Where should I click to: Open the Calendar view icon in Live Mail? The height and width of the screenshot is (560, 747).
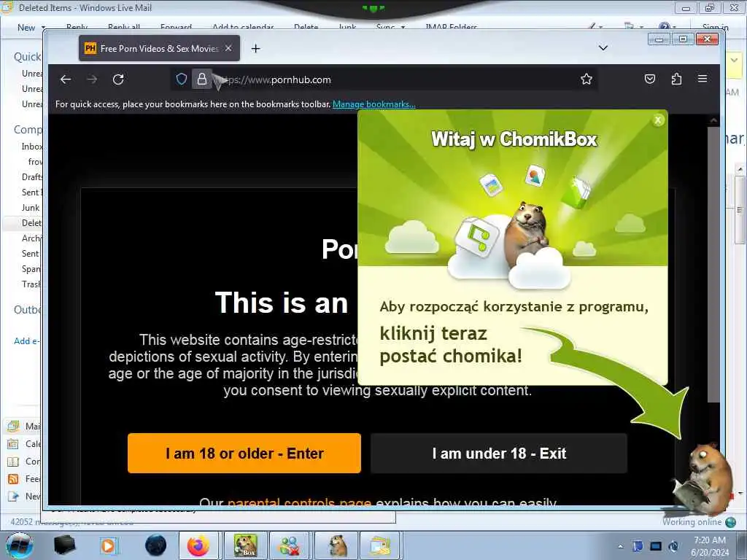click(x=13, y=444)
